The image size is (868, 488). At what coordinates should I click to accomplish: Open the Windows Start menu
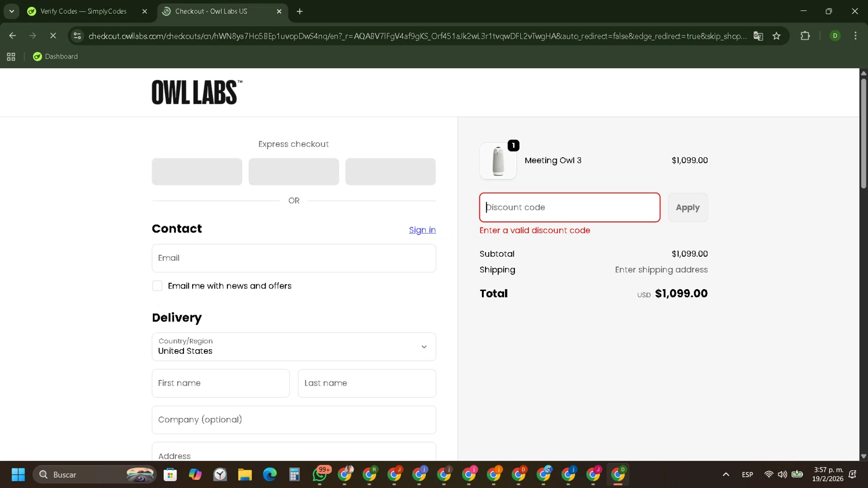tap(18, 475)
